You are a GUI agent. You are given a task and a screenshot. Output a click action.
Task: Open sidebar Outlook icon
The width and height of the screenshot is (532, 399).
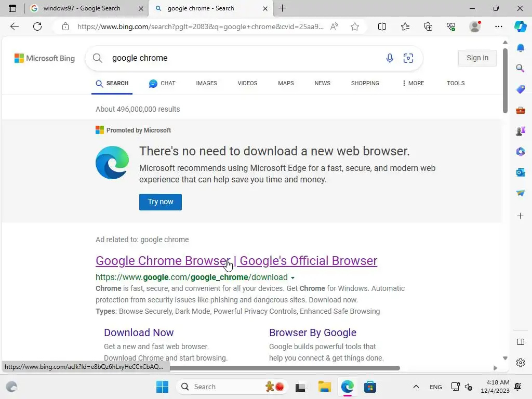(520, 172)
